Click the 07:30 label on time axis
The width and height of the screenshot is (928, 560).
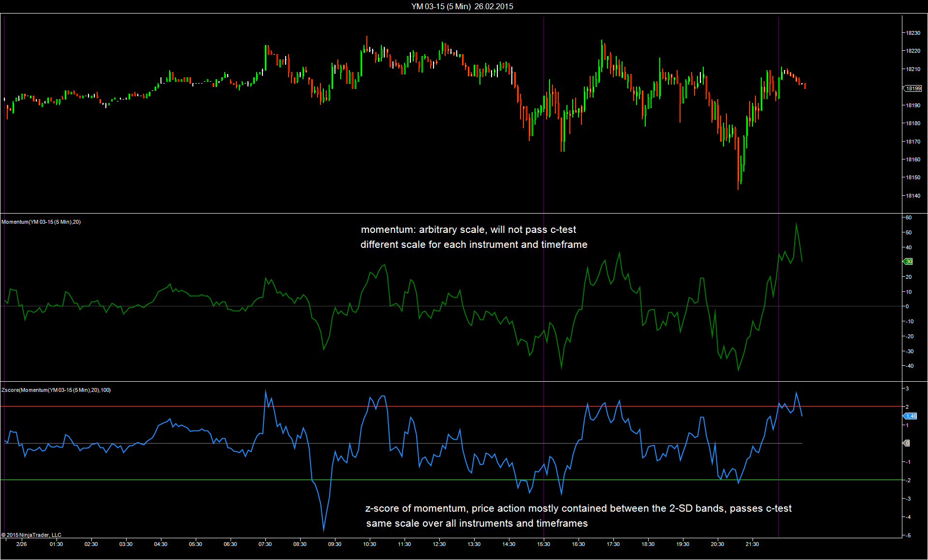(x=265, y=544)
